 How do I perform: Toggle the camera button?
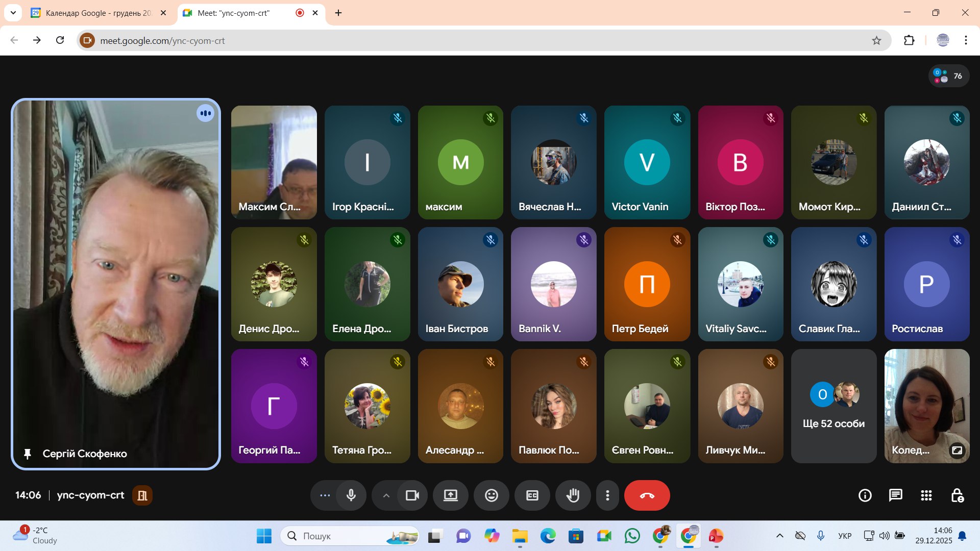coord(412,495)
